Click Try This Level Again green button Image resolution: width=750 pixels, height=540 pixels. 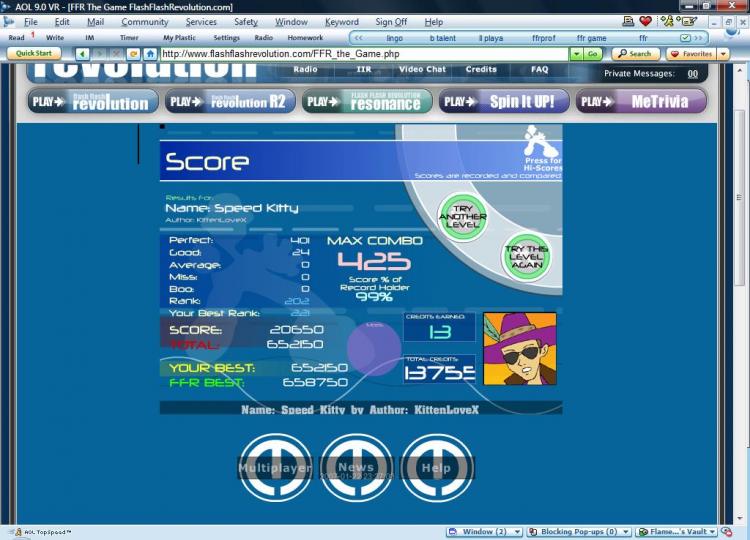(526, 256)
